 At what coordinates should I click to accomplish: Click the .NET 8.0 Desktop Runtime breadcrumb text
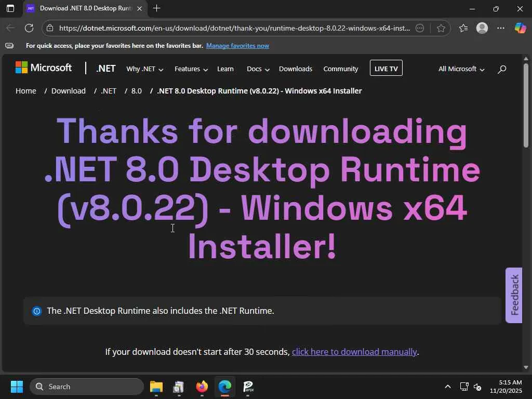[x=260, y=91]
